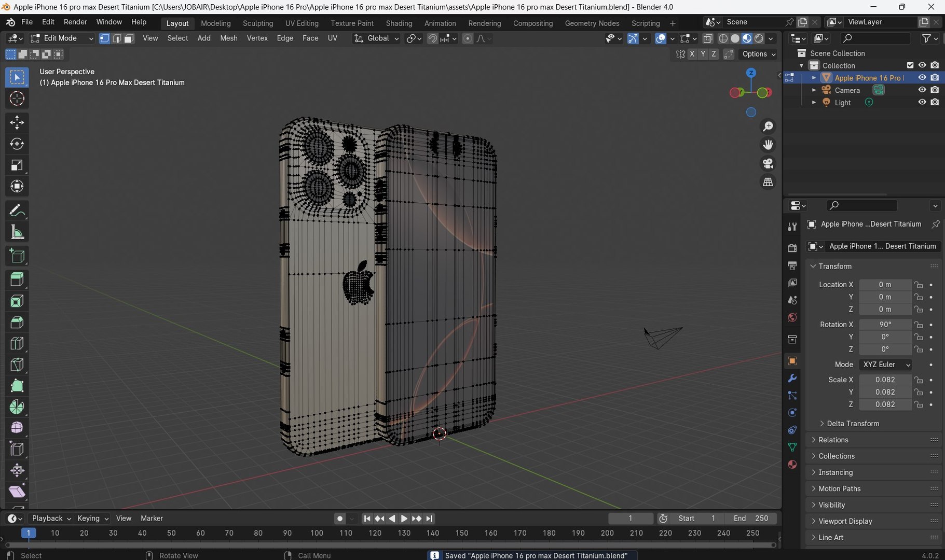
Task: Enable face select mode
Action: [129, 38]
